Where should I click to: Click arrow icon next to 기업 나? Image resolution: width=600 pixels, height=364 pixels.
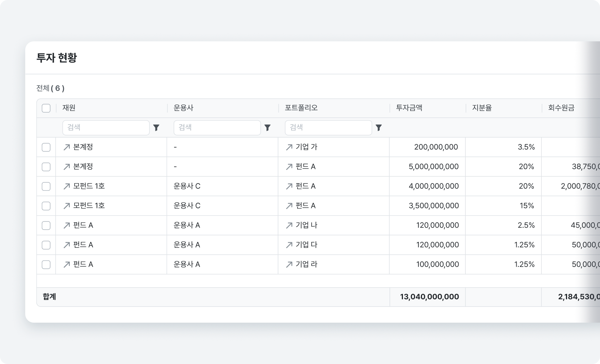coord(289,225)
